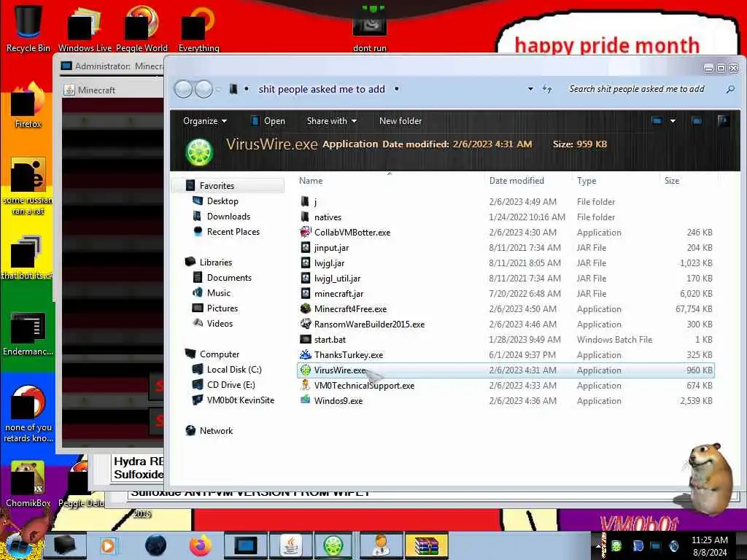Show hidden system tray icons arrow
The width and height of the screenshot is (747, 560).
[598, 546]
